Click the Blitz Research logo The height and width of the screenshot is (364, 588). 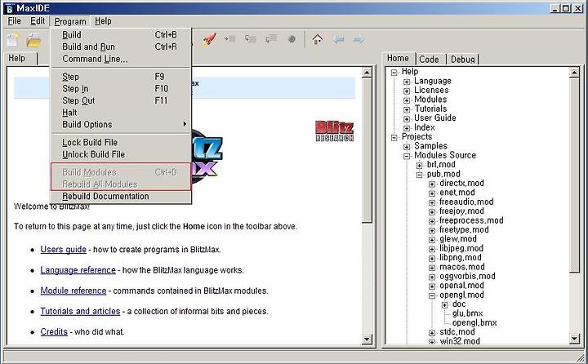pyautogui.click(x=335, y=131)
